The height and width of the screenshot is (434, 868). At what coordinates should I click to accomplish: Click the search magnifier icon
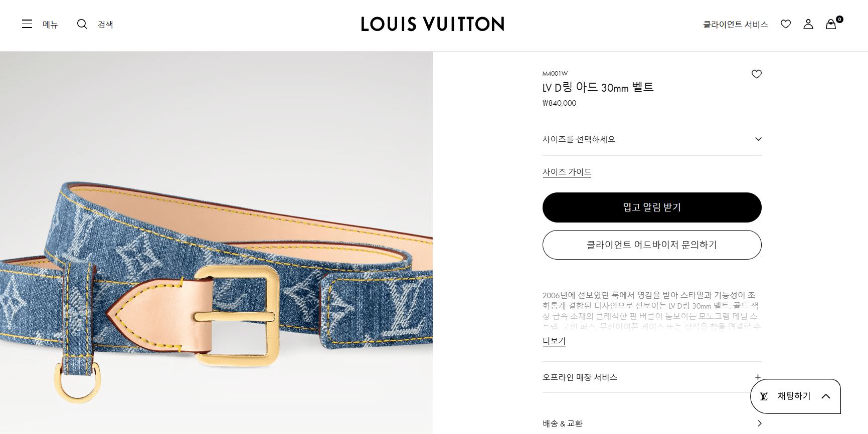[x=82, y=24]
